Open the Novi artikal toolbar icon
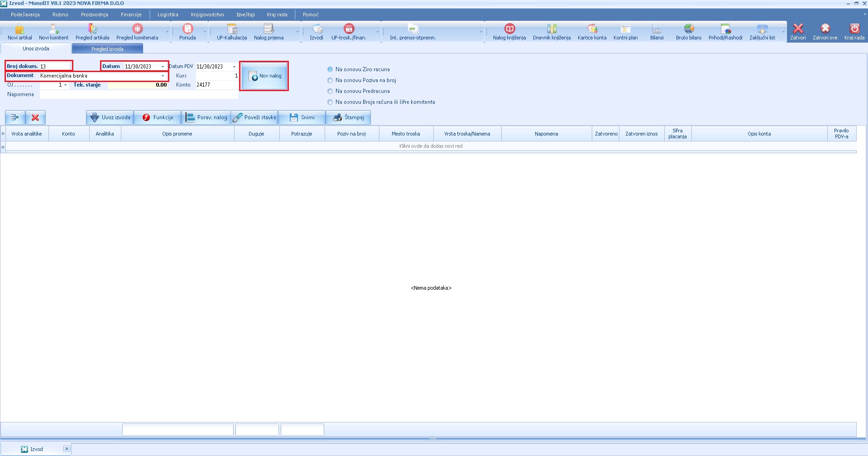Image resolution: width=868 pixels, height=456 pixels. pyautogui.click(x=19, y=32)
